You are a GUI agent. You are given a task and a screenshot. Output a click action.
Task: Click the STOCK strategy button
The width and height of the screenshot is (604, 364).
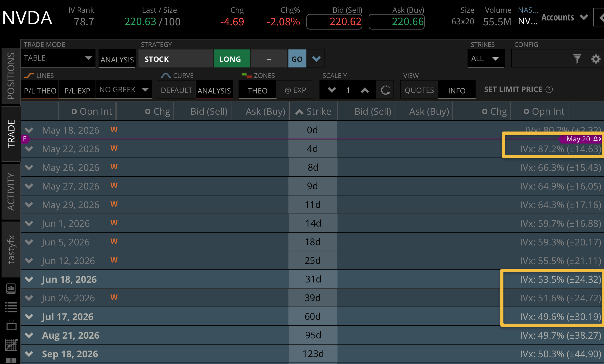tap(176, 59)
